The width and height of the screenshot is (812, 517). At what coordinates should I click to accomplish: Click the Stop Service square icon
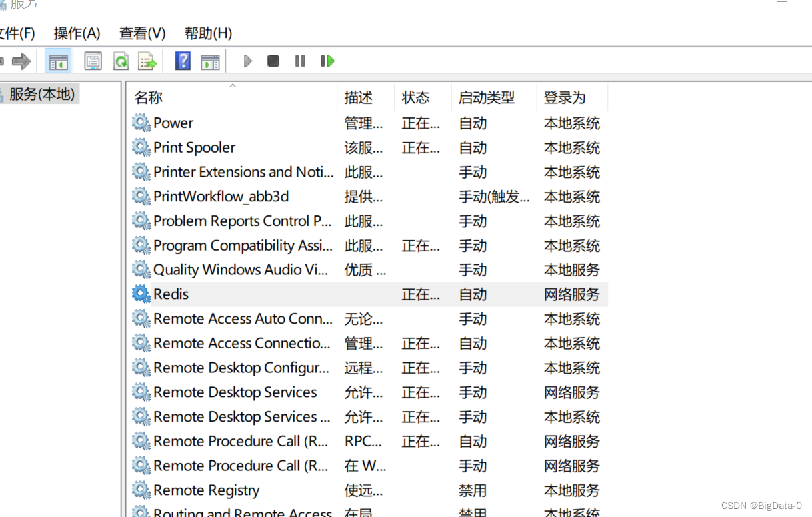273,61
